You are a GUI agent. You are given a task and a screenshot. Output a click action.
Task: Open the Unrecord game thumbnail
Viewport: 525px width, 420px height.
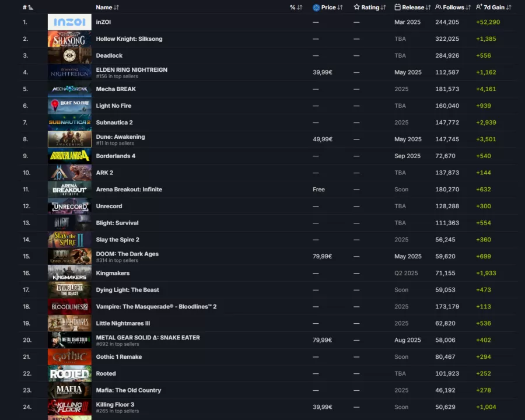tap(69, 206)
